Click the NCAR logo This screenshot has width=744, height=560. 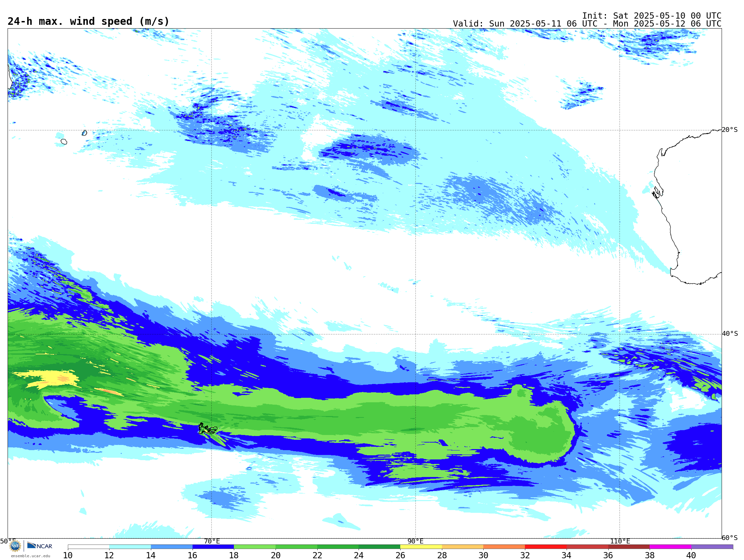pos(40,546)
